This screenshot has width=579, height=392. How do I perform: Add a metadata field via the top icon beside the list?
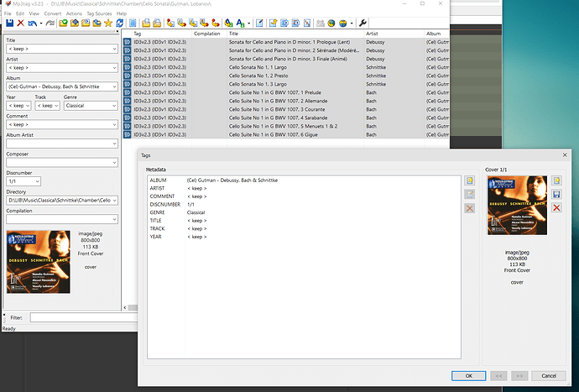point(470,180)
